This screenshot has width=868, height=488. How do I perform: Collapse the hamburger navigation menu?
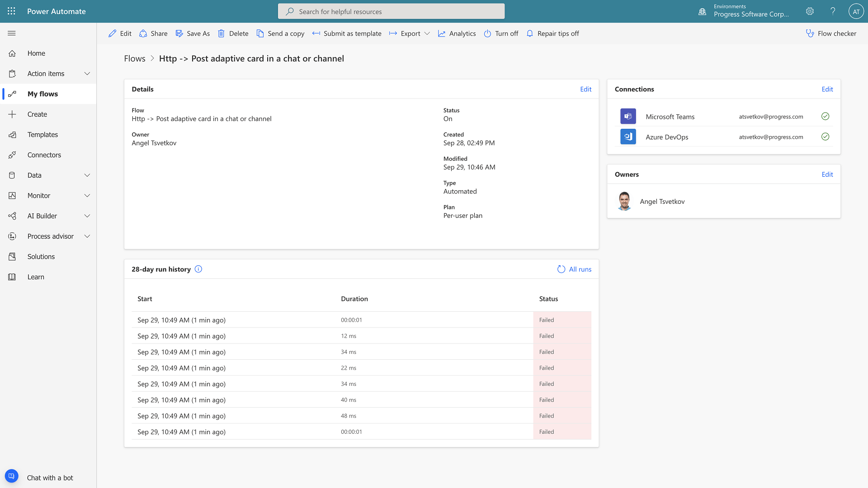[12, 33]
